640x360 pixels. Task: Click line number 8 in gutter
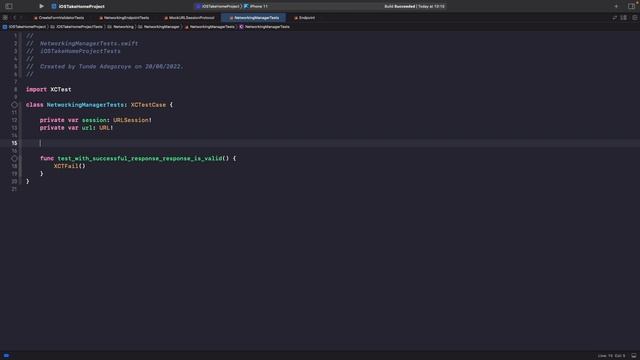tap(16, 89)
